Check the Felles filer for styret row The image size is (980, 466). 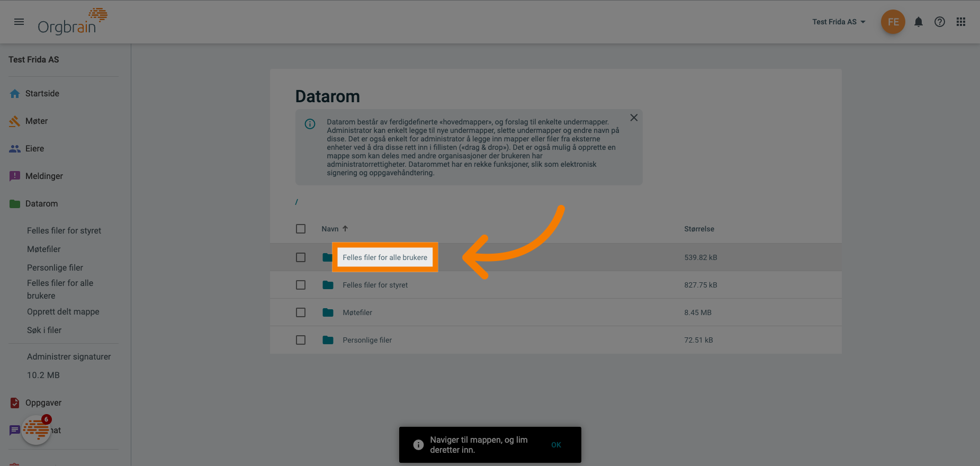coord(301,285)
